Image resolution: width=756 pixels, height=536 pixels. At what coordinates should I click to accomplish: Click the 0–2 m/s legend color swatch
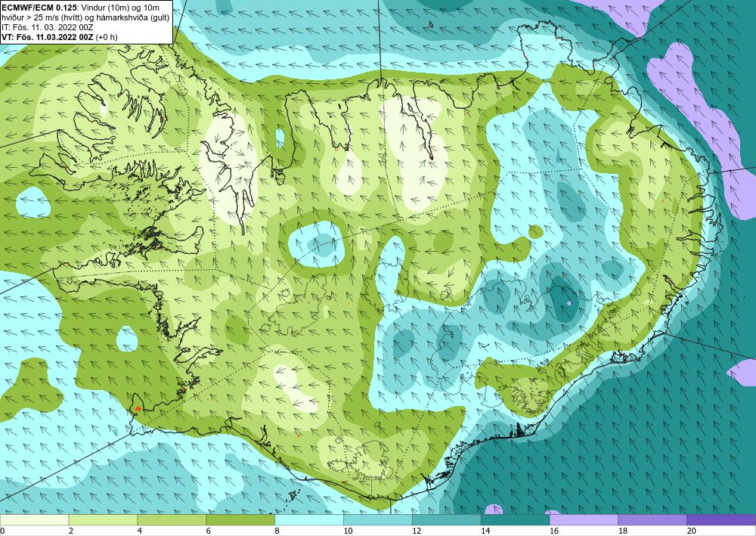click(x=34, y=520)
